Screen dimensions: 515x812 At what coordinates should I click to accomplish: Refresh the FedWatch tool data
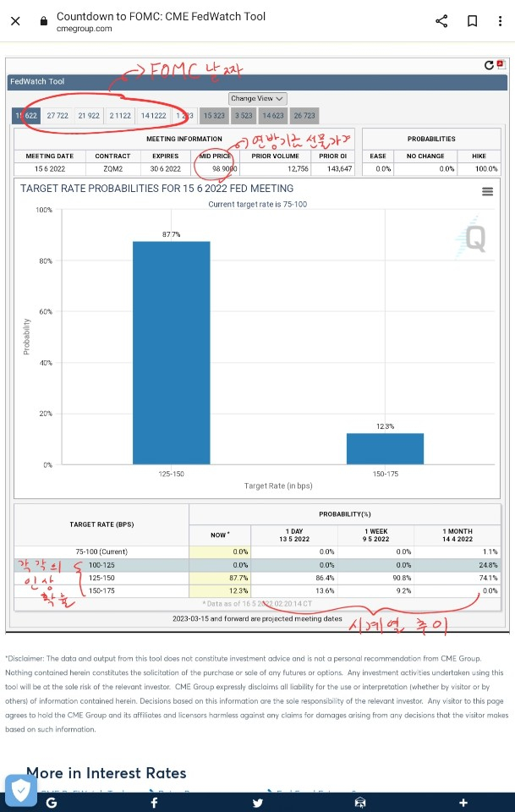pyautogui.click(x=489, y=65)
